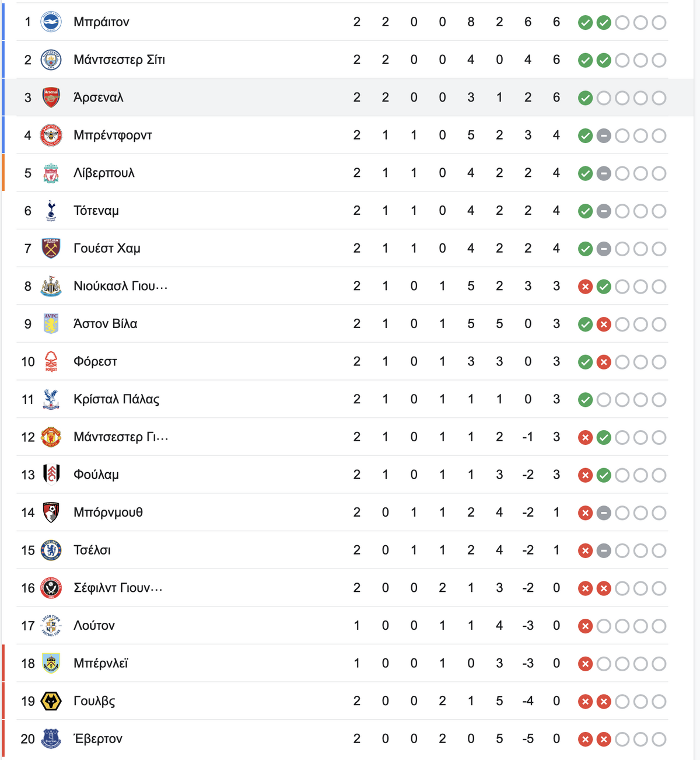700x760 pixels.
Task: Click the Λούτον team name
Action: pyautogui.click(x=94, y=626)
